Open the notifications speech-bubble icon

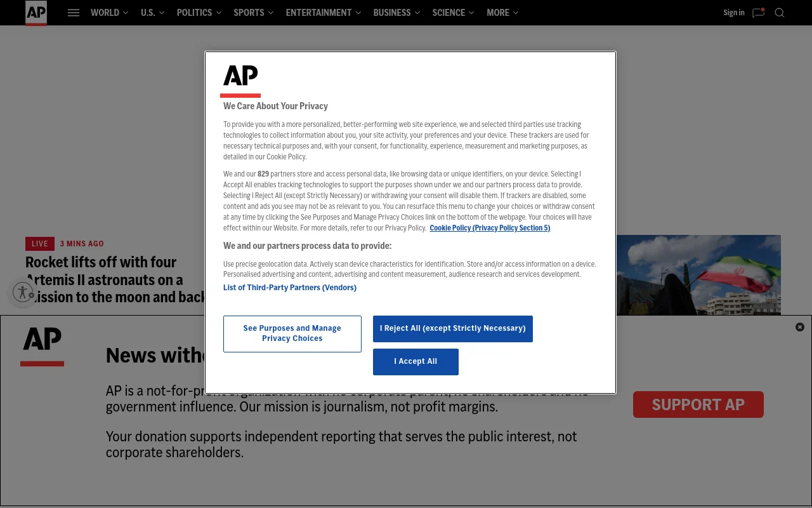click(758, 13)
